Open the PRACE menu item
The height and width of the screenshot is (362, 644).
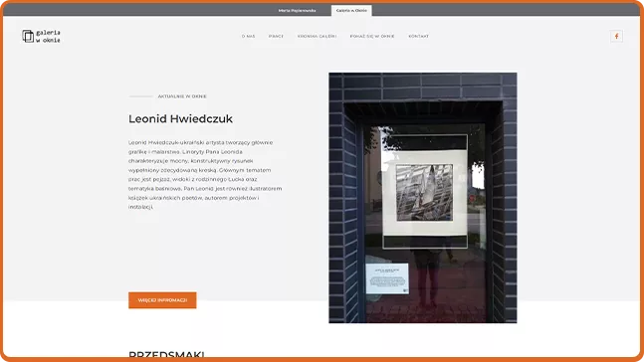point(276,36)
